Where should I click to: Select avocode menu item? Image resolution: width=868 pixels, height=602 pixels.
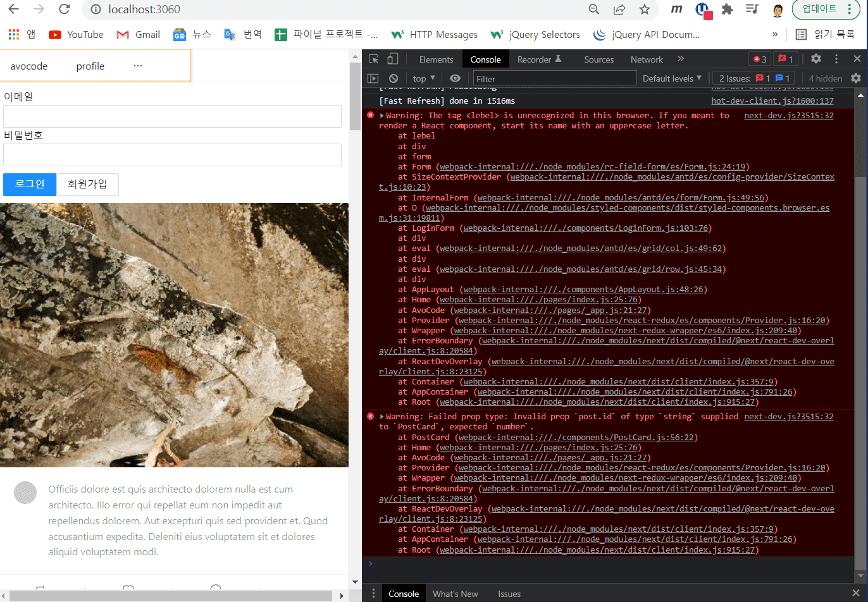29,66
